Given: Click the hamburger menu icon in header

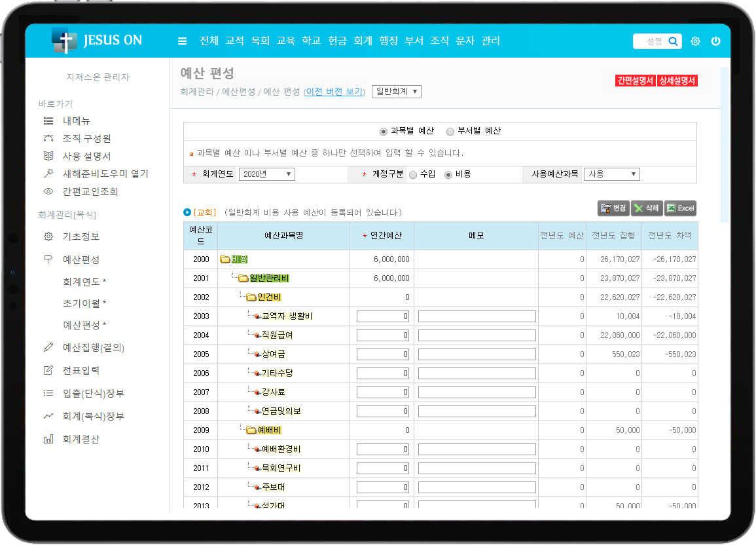Looking at the screenshot, I should (183, 41).
